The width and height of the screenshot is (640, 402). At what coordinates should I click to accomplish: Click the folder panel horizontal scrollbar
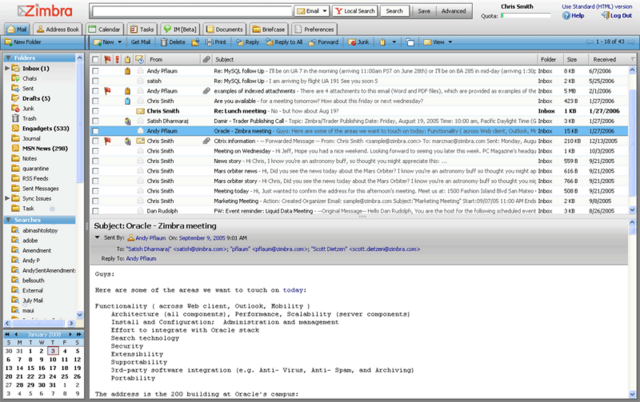(39, 323)
